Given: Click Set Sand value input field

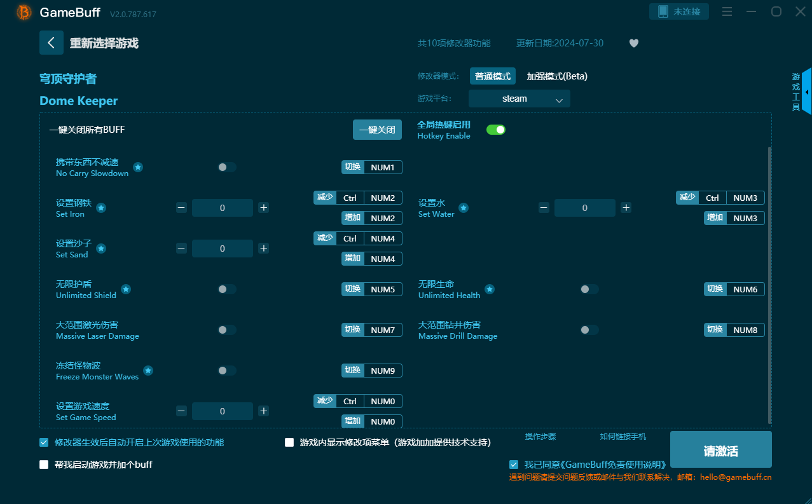Looking at the screenshot, I should click(x=223, y=249).
